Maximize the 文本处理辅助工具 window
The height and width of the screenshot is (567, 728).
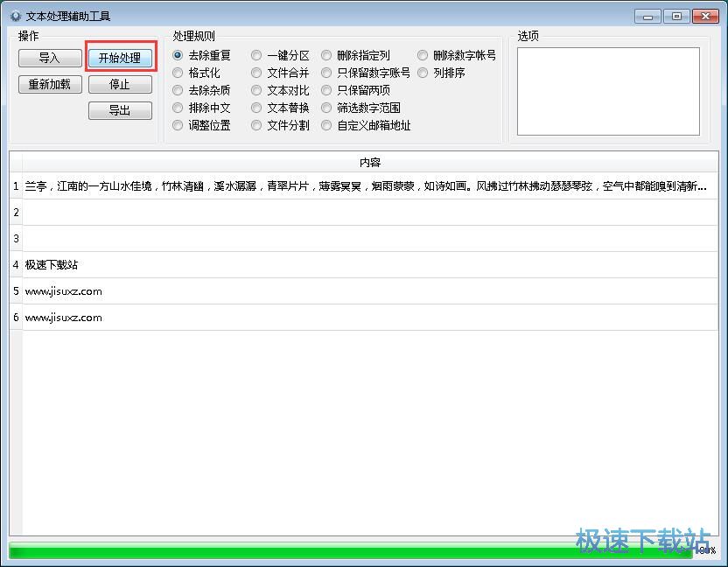(676, 17)
